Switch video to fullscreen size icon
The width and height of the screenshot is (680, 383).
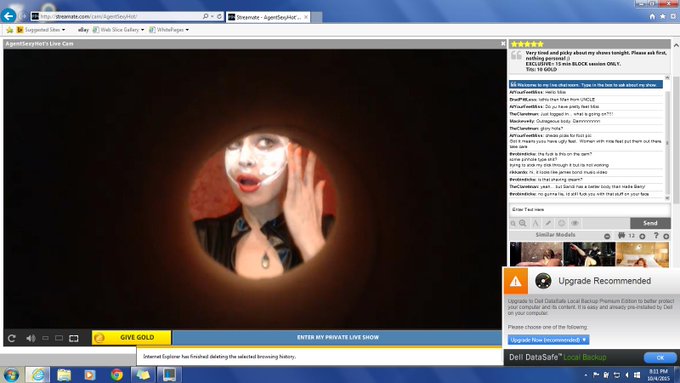tap(74, 338)
